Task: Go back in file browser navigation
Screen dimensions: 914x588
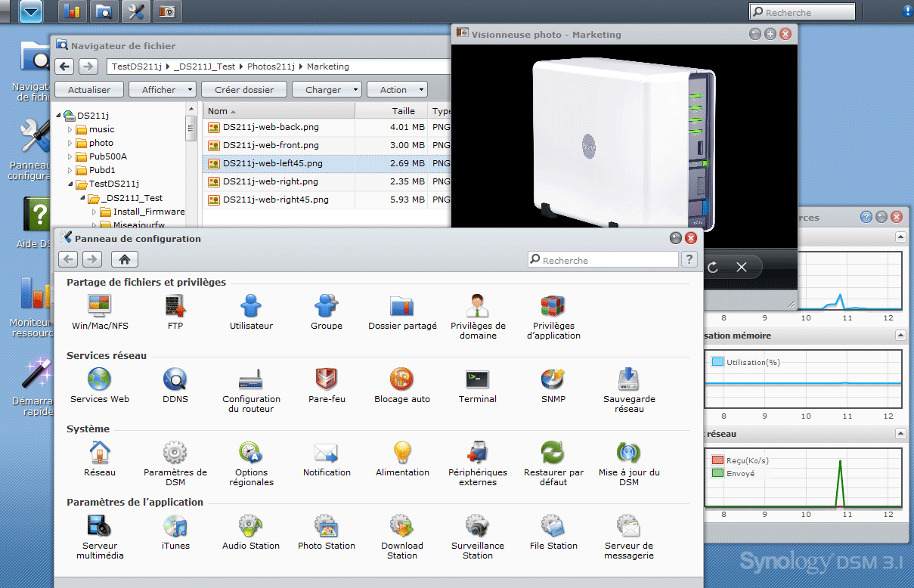Action: click(x=64, y=67)
